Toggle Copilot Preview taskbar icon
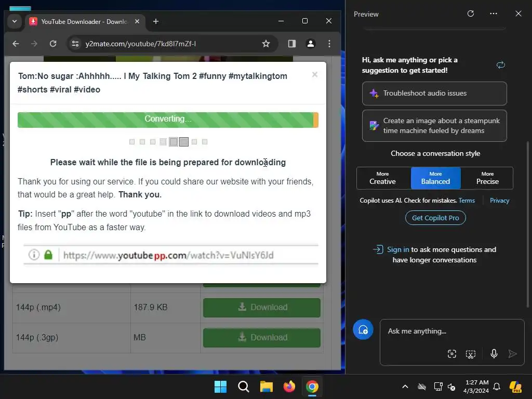The image size is (532, 399). (x=515, y=387)
